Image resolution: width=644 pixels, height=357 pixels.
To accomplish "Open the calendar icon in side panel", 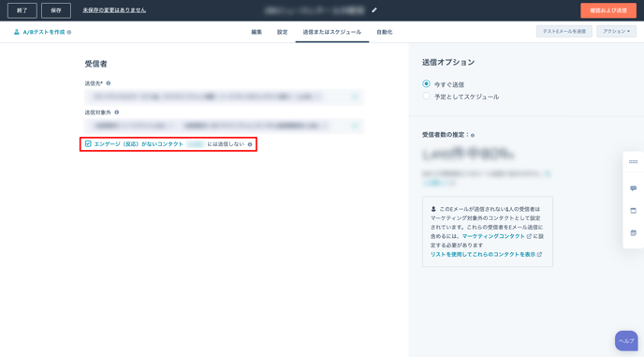I will click(634, 232).
